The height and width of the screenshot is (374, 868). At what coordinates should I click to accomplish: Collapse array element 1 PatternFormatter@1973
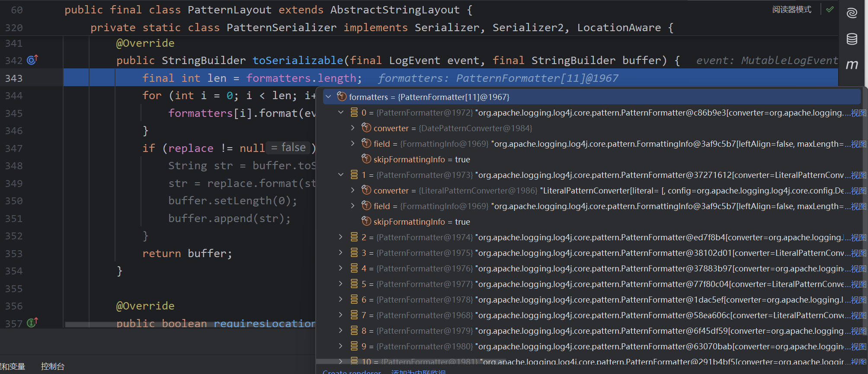coord(341,174)
